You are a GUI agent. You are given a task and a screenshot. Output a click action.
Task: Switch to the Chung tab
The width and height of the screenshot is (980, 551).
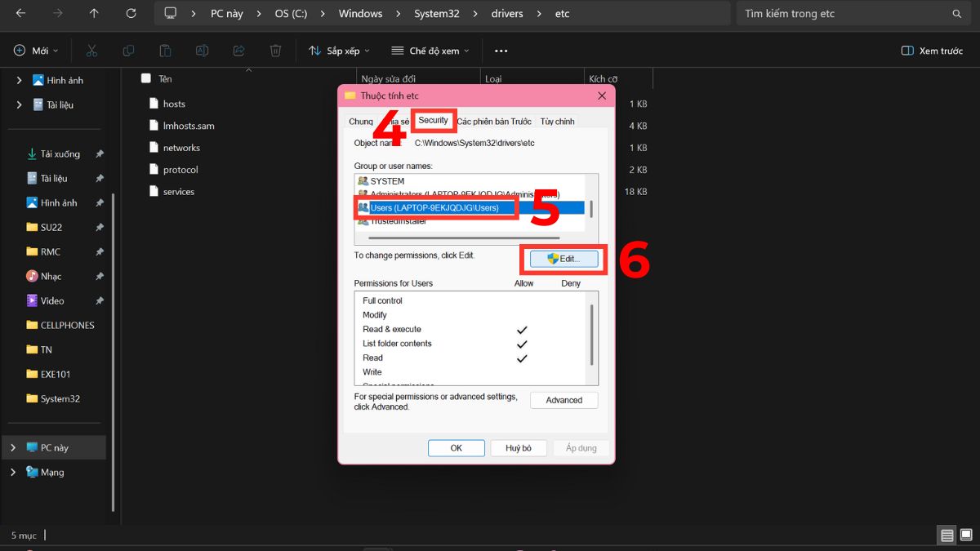pyautogui.click(x=360, y=120)
